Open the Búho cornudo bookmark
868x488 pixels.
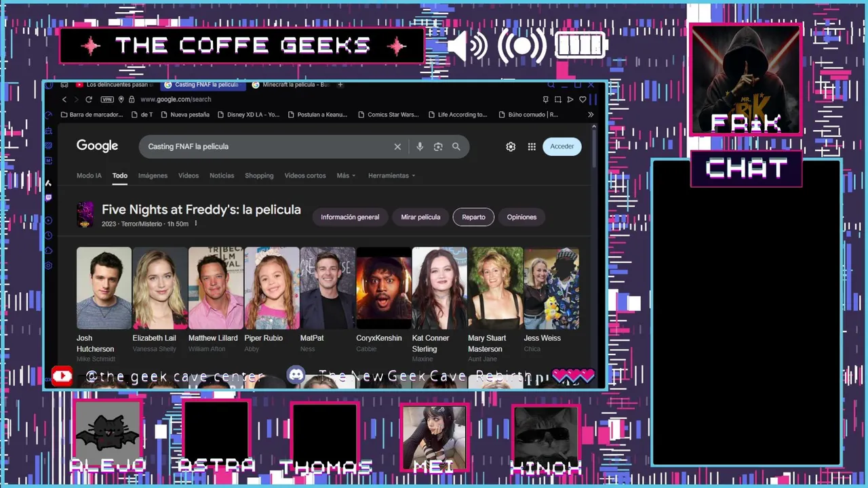point(528,115)
